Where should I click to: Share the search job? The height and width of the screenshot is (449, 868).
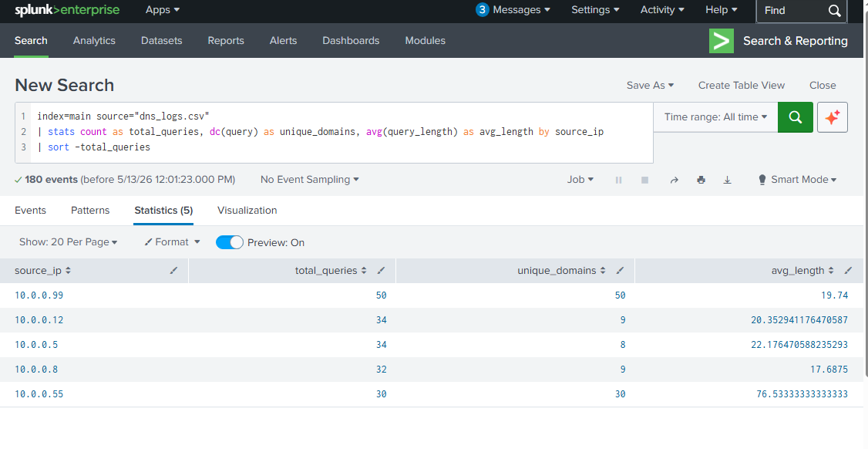point(674,181)
